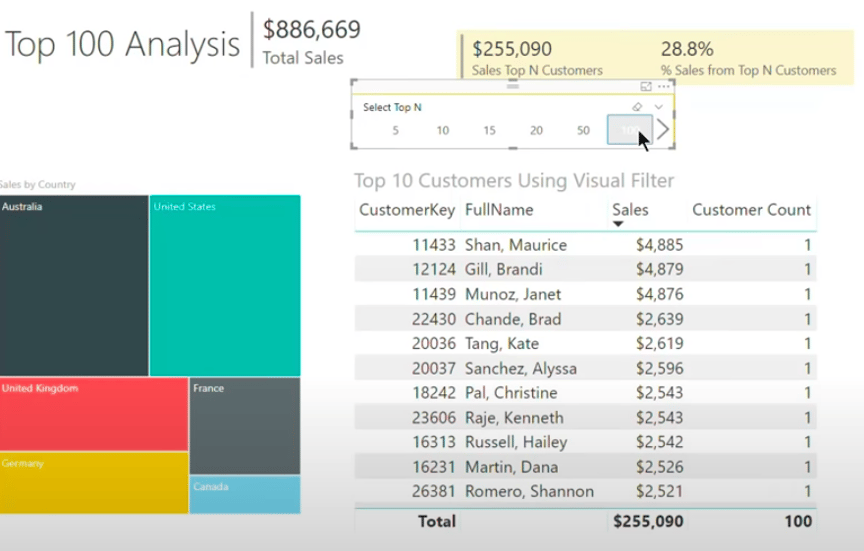Image resolution: width=864 pixels, height=551 pixels.
Task: Select Top N value 5
Action: [x=396, y=130]
